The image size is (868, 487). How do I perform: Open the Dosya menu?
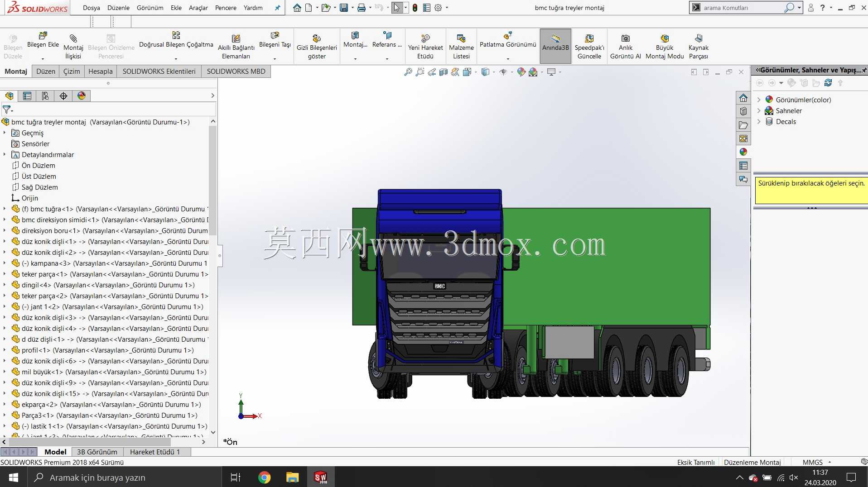(x=91, y=8)
